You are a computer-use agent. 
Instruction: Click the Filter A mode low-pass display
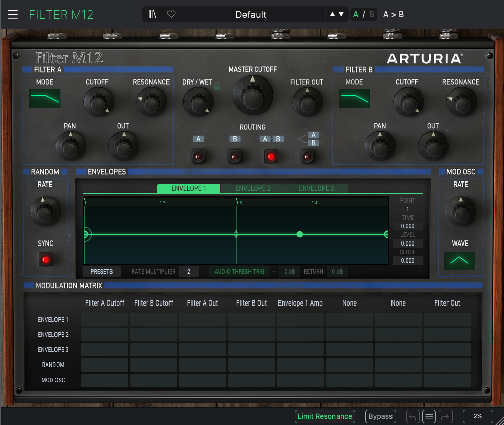click(x=45, y=98)
